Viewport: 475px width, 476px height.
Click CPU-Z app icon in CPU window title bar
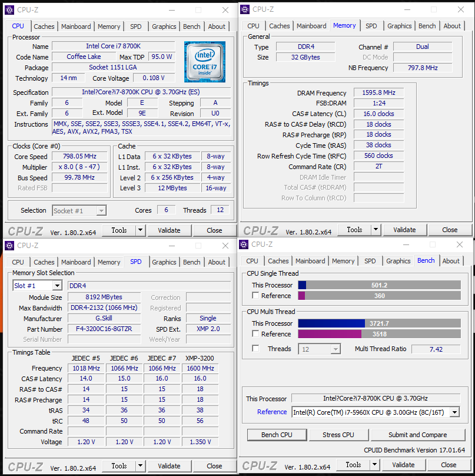(9, 10)
